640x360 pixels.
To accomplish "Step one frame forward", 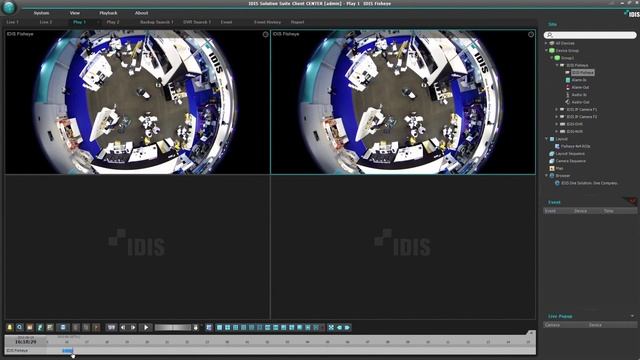I will point(133,327).
